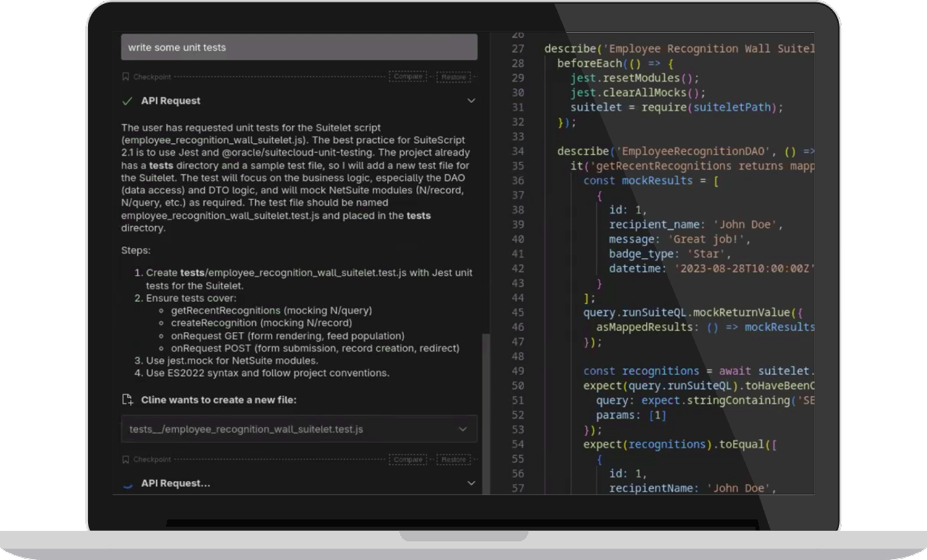
Task: Click Compare on the top Checkpoint
Action: click(x=408, y=77)
